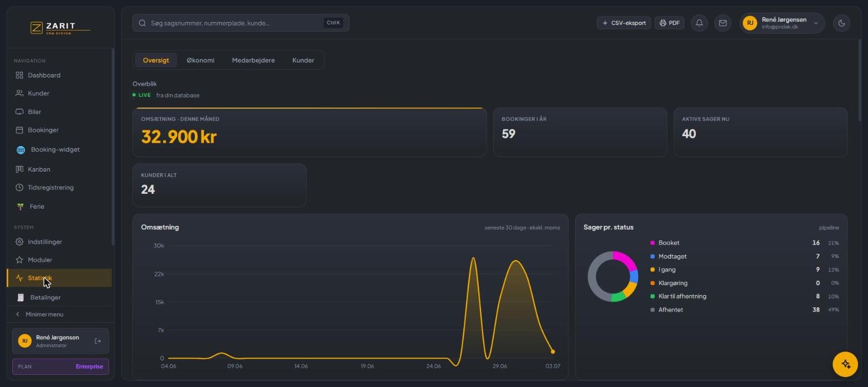Switch to the Medarbejdere tab

pos(253,60)
